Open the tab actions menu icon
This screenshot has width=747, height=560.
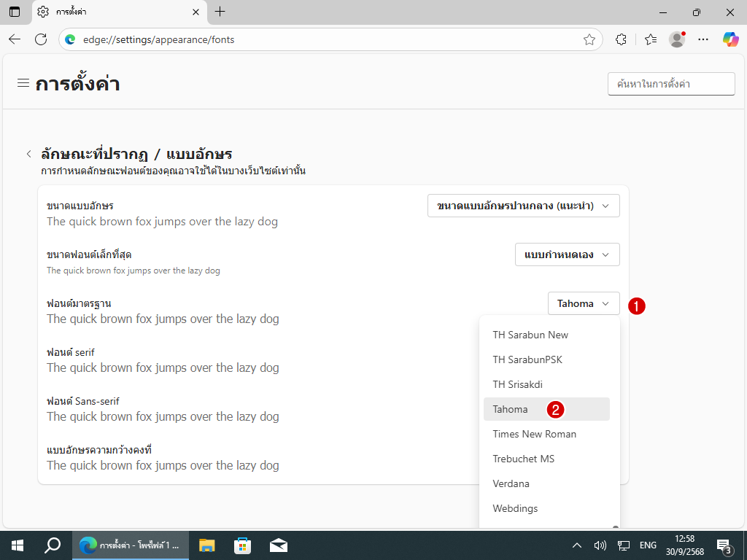coord(15,12)
